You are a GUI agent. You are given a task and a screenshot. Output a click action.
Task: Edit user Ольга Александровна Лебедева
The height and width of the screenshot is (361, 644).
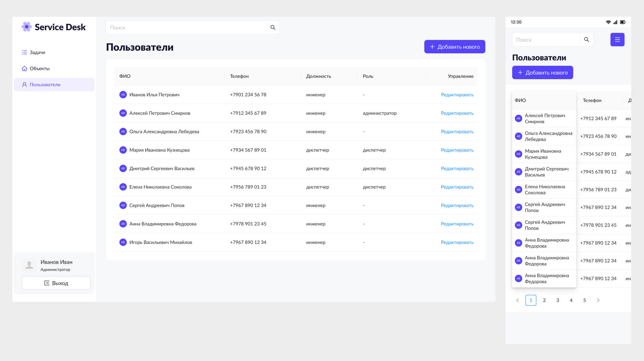[457, 132]
